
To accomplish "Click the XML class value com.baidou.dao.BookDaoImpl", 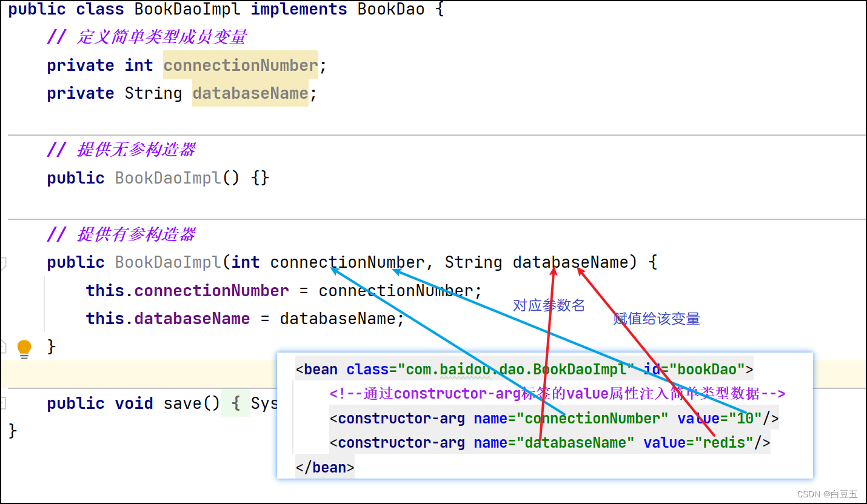I will click(515, 370).
